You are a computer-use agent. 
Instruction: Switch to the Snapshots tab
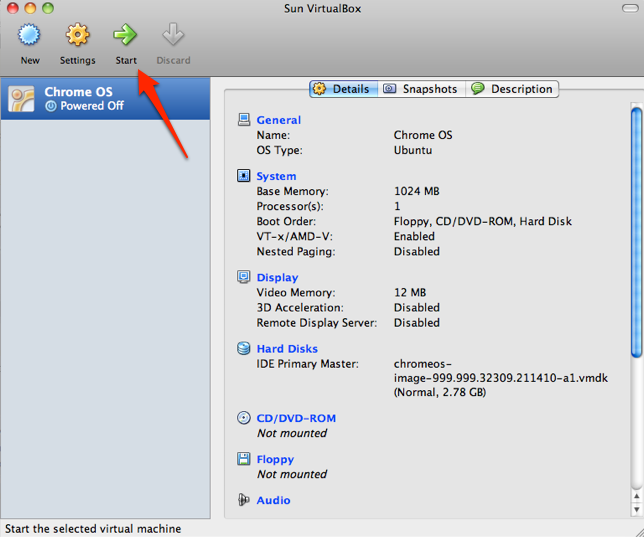coord(421,89)
